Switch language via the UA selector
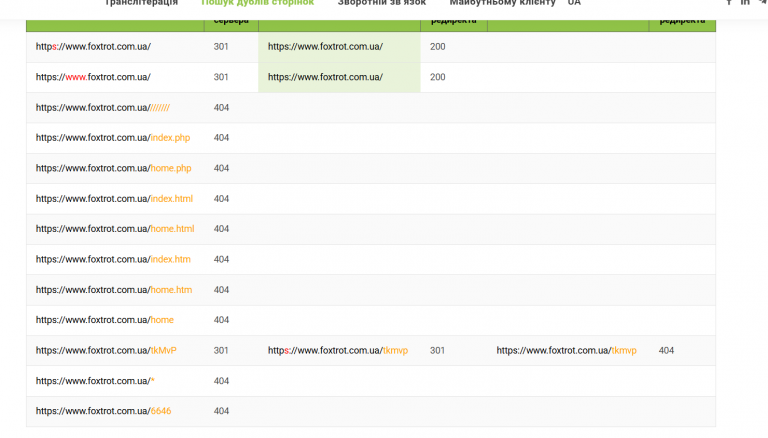The width and height of the screenshot is (768, 438). coord(574,2)
